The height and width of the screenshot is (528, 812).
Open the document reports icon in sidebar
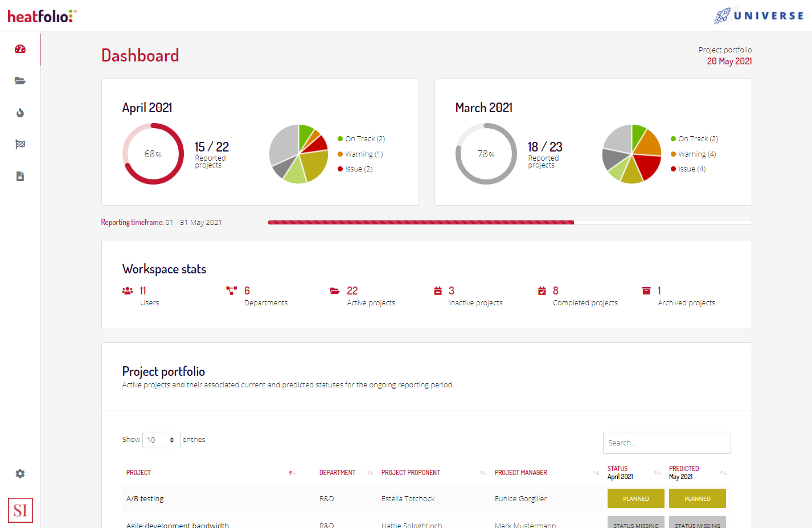(20, 177)
